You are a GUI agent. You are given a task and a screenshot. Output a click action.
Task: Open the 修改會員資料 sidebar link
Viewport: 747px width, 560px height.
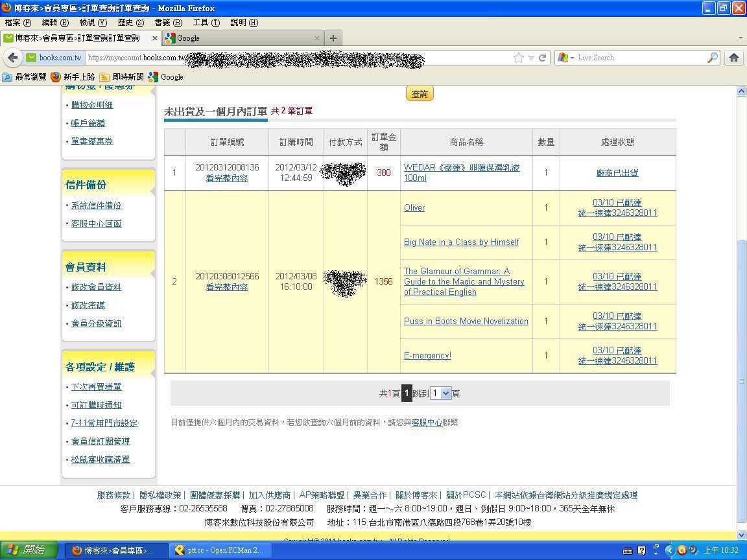tap(96, 287)
